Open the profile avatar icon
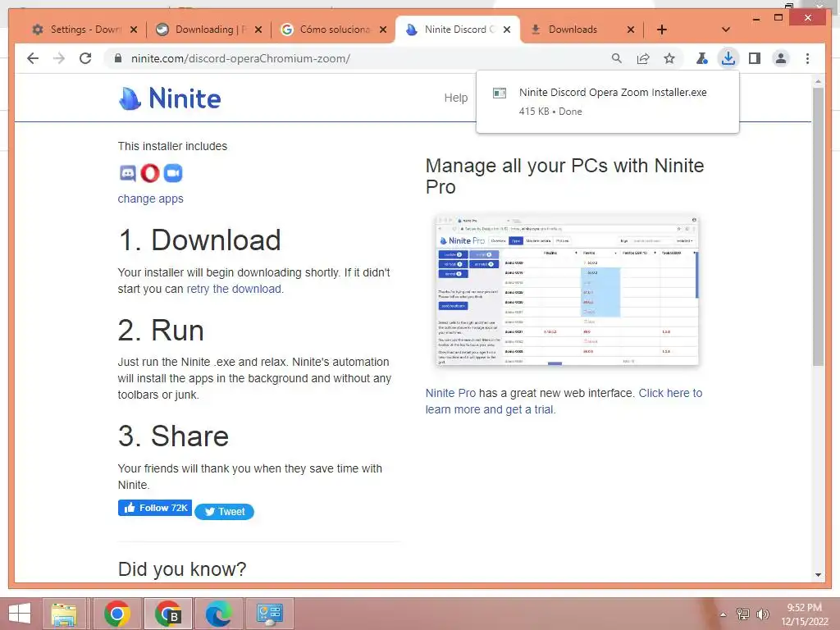 (x=781, y=58)
